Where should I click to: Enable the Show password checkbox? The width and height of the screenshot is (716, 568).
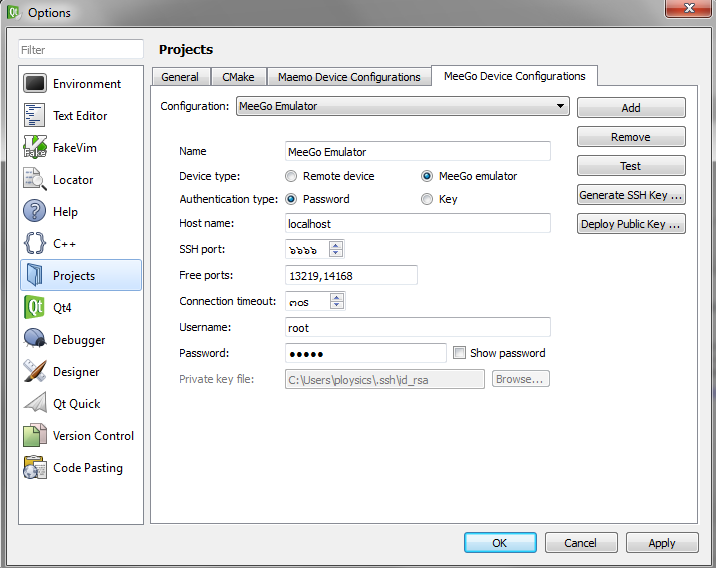pos(459,353)
